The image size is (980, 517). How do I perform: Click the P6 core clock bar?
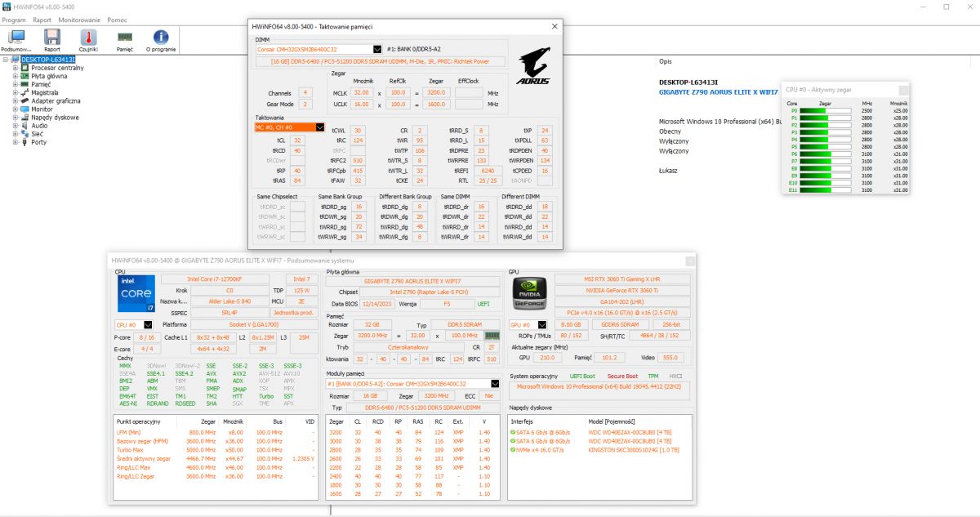(x=825, y=154)
